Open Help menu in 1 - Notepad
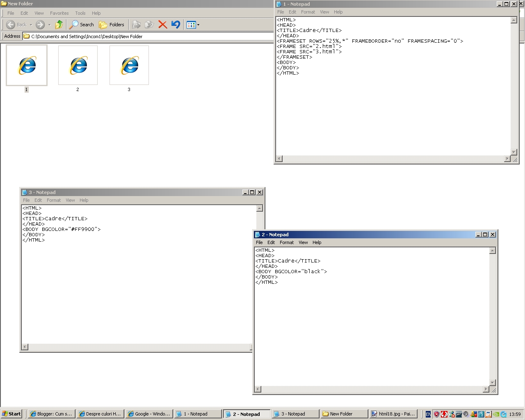 pos(338,12)
